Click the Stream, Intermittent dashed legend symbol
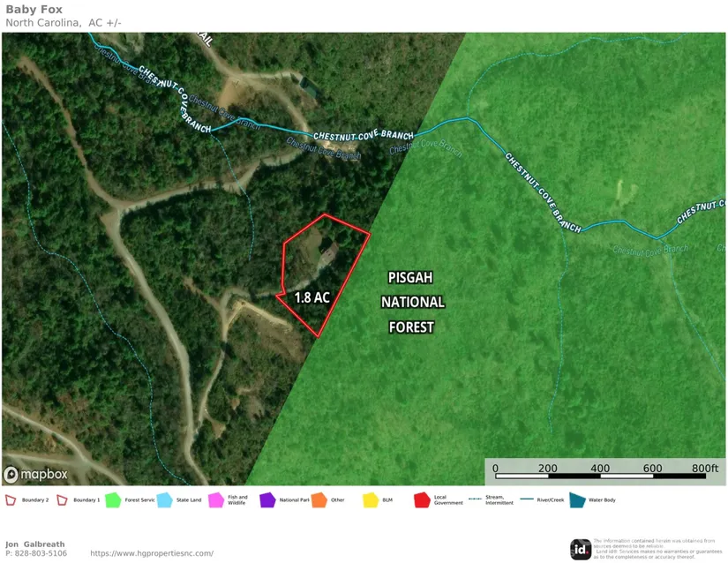Image resolution: width=728 pixels, height=563 pixels. [x=475, y=500]
